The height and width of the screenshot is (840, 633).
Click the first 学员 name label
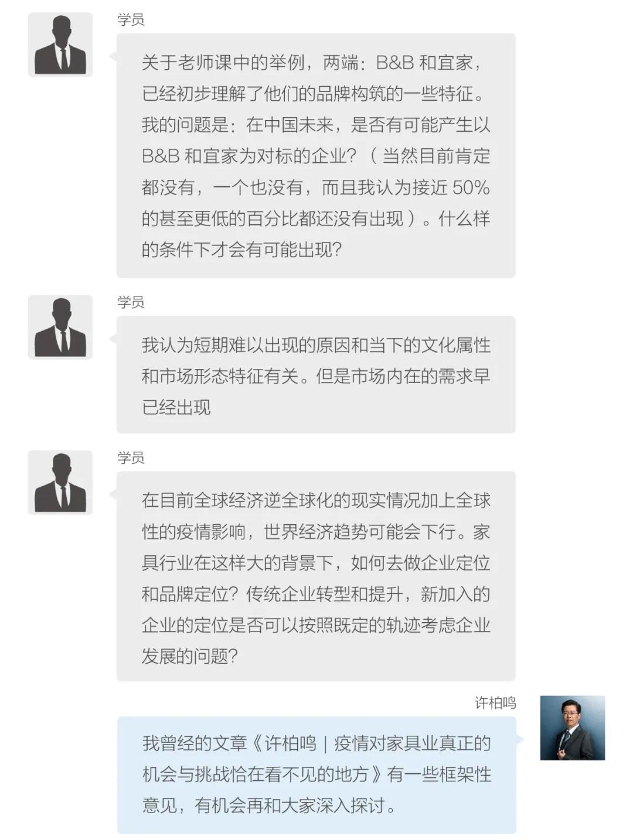[131, 19]
